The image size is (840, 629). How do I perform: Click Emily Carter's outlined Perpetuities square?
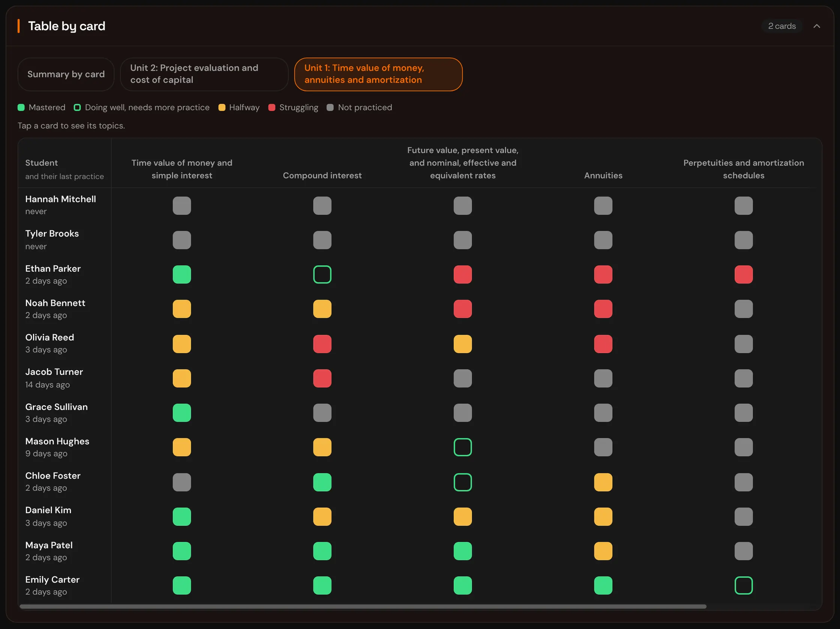coord(743,586)
